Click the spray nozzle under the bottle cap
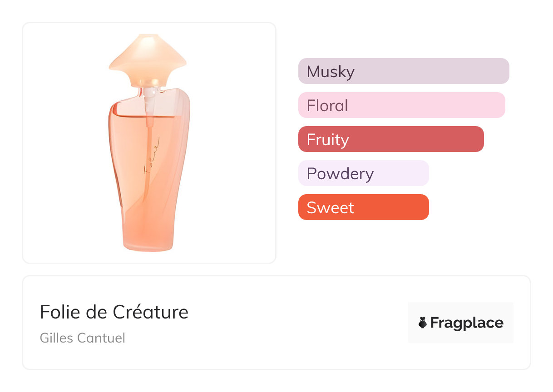 coord(149,94)
